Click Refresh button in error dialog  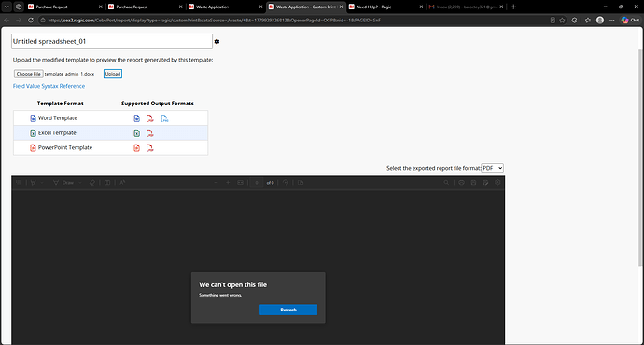point(288,310)
